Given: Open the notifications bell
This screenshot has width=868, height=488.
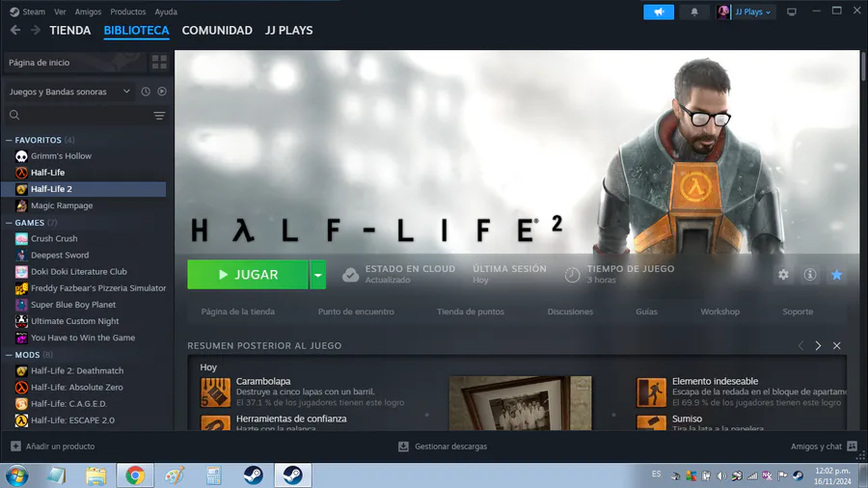Looking at the screenshot, I should coord(694,13).
